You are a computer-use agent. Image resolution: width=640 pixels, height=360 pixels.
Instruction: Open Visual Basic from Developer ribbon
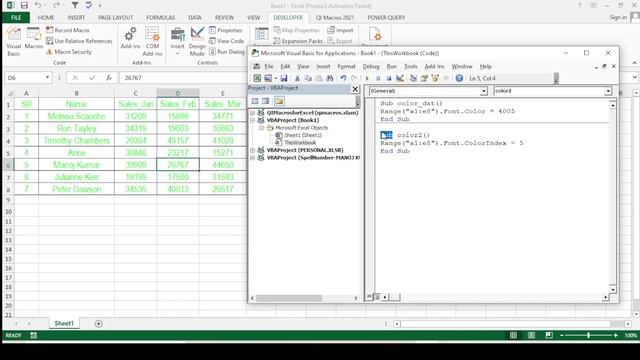pos(13,42)
